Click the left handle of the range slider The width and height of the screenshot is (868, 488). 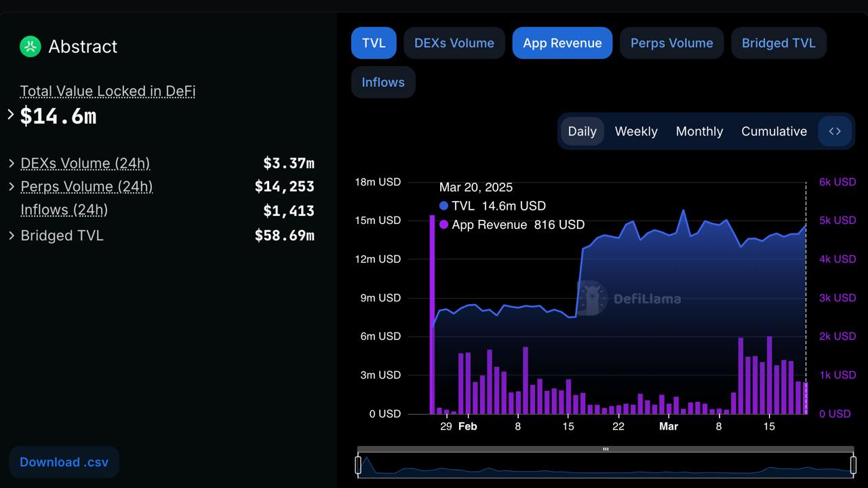tap(358, 465)
